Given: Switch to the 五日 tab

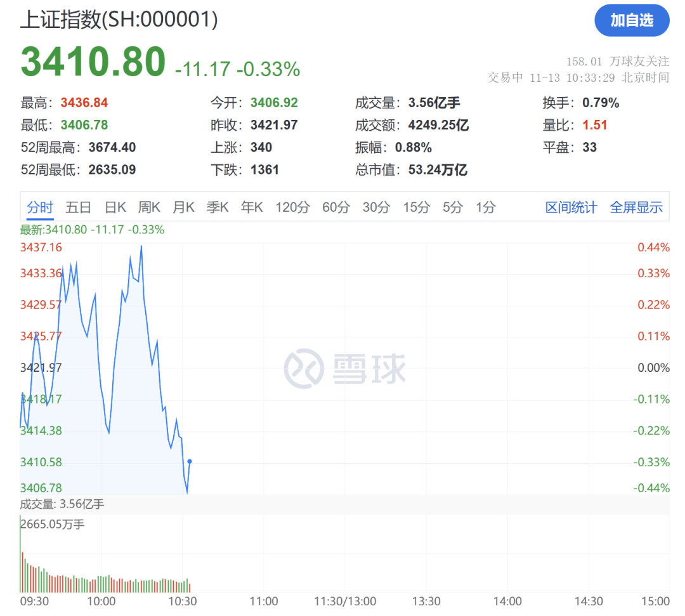Looking at the screenshot, I should pyautogui.click(x=79, y=207).
